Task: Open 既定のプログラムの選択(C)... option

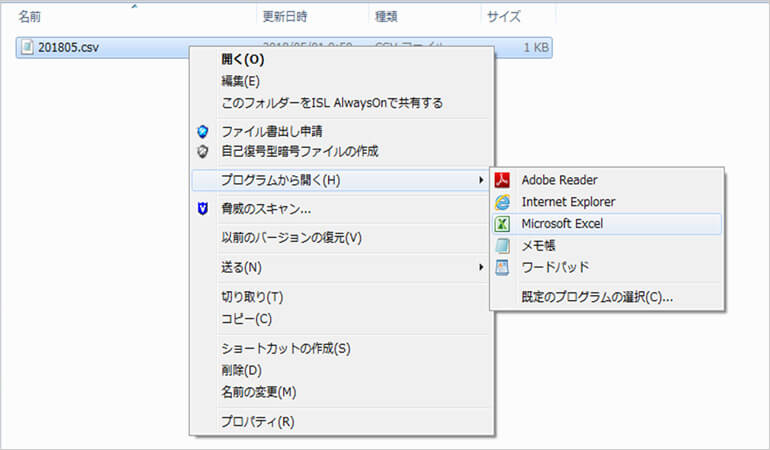Action: point(596,297)
